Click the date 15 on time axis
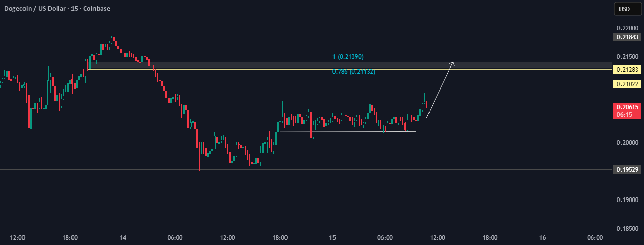This screenshot has height=245, width=644. coord(332,238)
